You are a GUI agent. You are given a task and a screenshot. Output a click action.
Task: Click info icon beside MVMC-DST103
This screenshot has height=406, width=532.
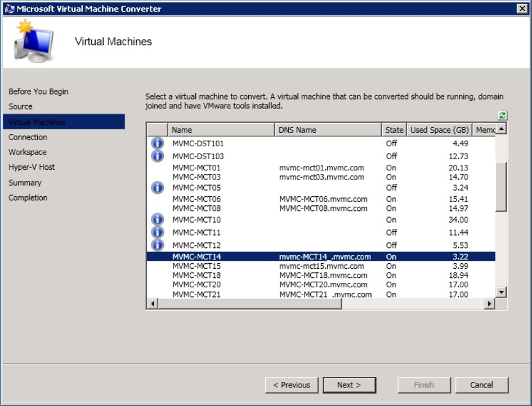pos(158,156)
